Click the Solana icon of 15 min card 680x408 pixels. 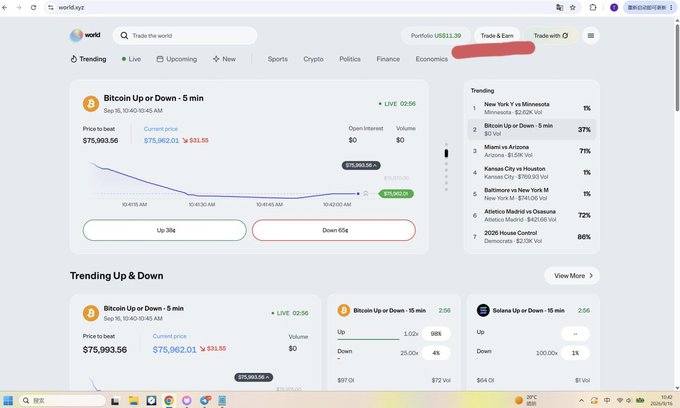tap(483, 310)
